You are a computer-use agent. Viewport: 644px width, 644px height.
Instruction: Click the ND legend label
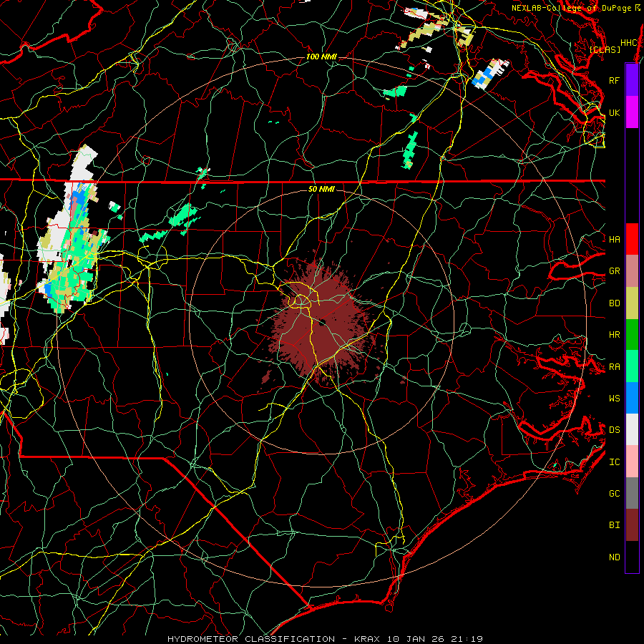(x=614, y=557)
